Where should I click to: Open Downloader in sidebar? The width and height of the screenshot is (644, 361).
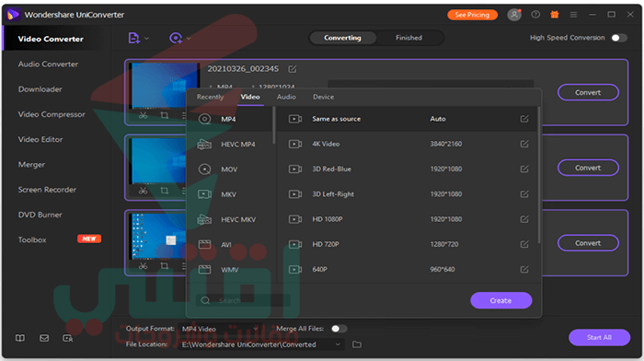coord(40,89)
